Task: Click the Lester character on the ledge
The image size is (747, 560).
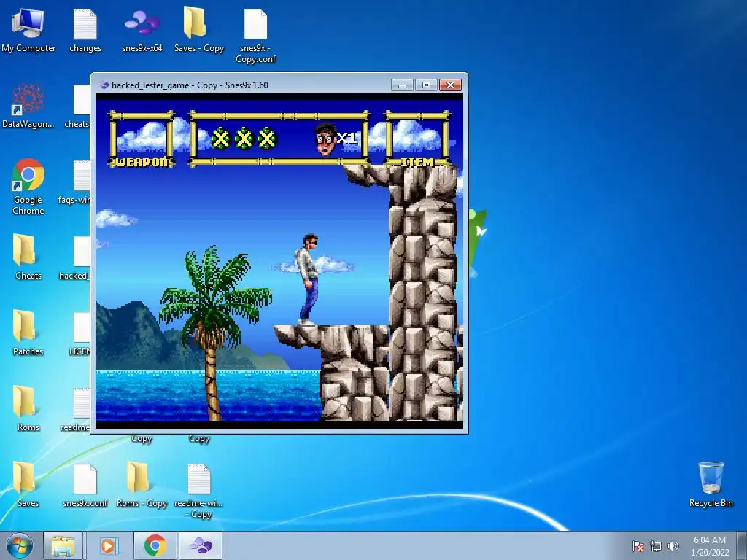Action: pyautogui.click(x=307, y=279)
